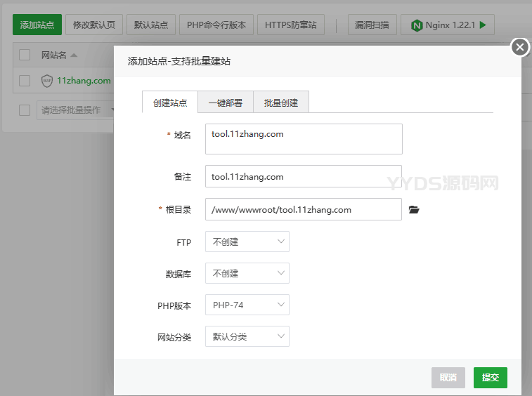The width and height of the screenshot is (532, 396).
Task: Click the 域名 text area
Action: click(x=304, y=139)
